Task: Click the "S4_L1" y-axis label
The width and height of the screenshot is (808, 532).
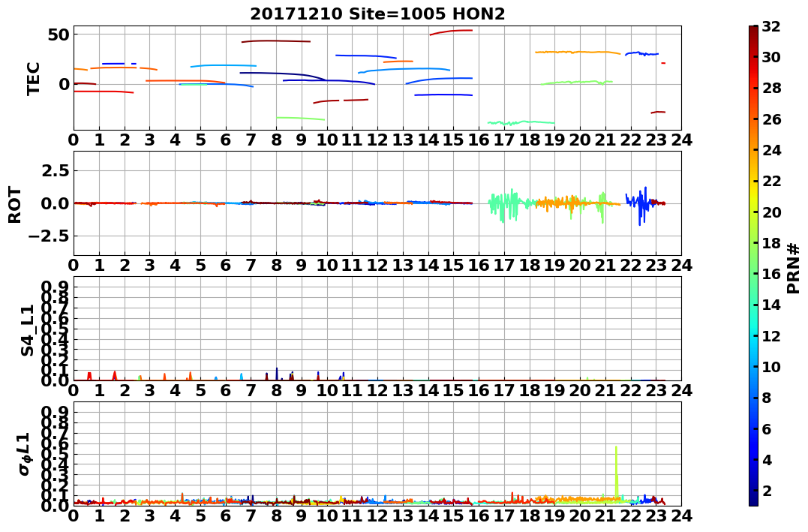Action: coord(27,330)
